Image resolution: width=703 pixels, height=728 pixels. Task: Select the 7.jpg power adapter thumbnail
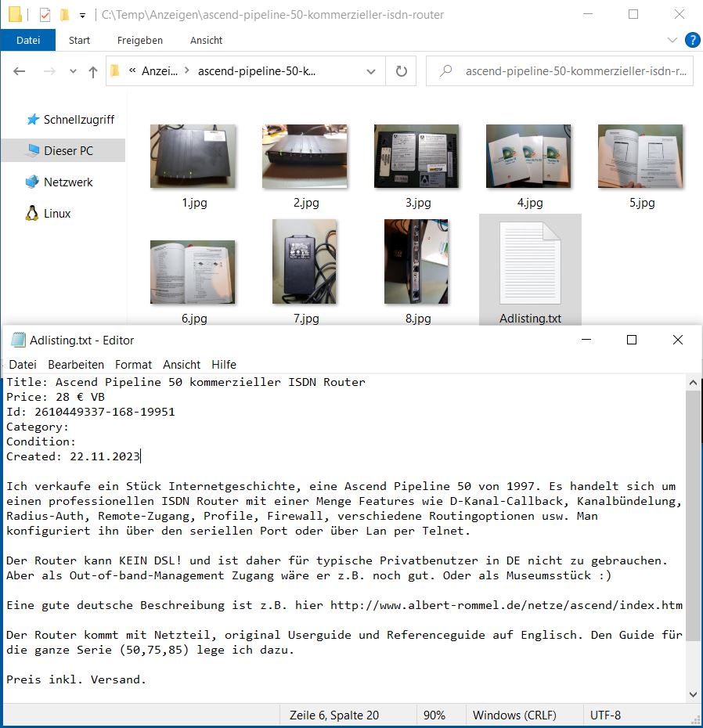point(305,261)
